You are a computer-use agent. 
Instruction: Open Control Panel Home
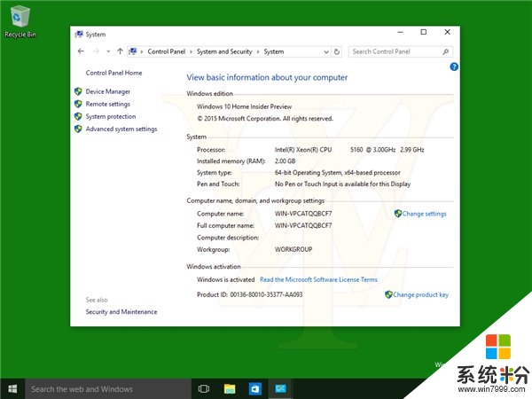click(114, 73)
